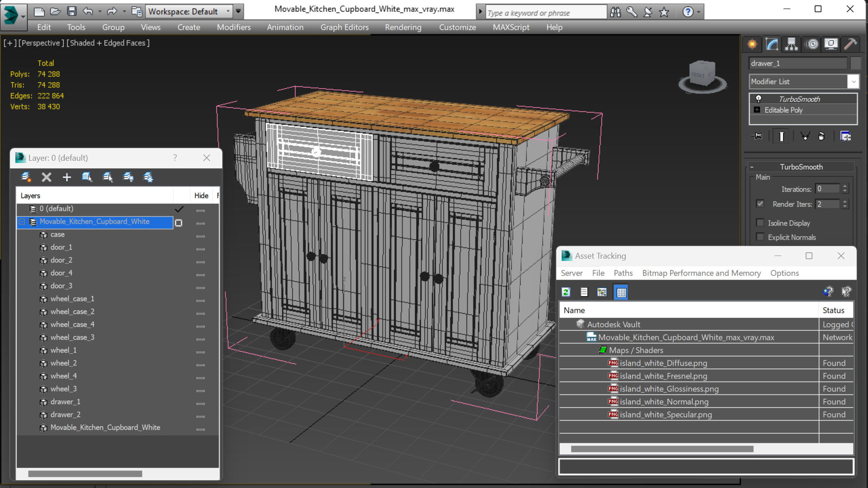Click Shaded + Edged Faces label
Image resolution: width=868 pixels, height=488 pixels.
108,43
